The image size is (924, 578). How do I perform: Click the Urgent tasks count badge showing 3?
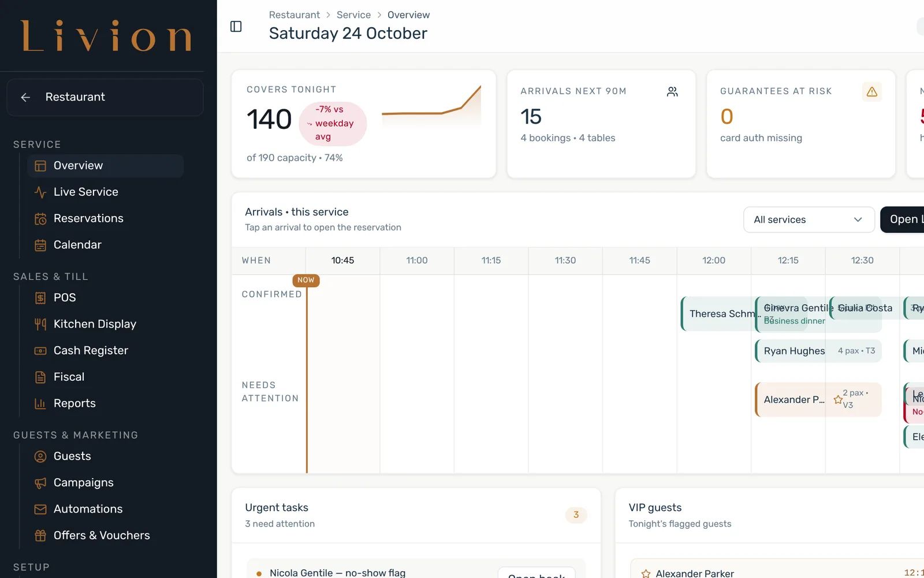coord(576,515)
